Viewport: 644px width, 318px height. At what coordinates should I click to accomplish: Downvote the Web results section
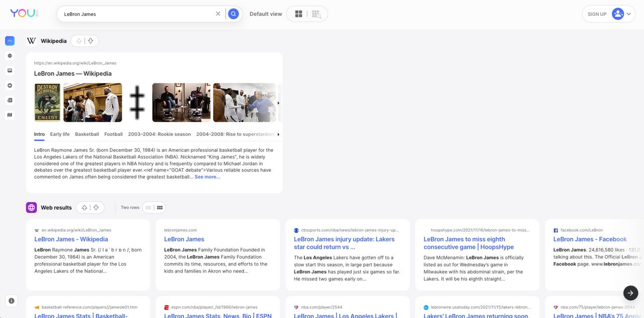96,207
